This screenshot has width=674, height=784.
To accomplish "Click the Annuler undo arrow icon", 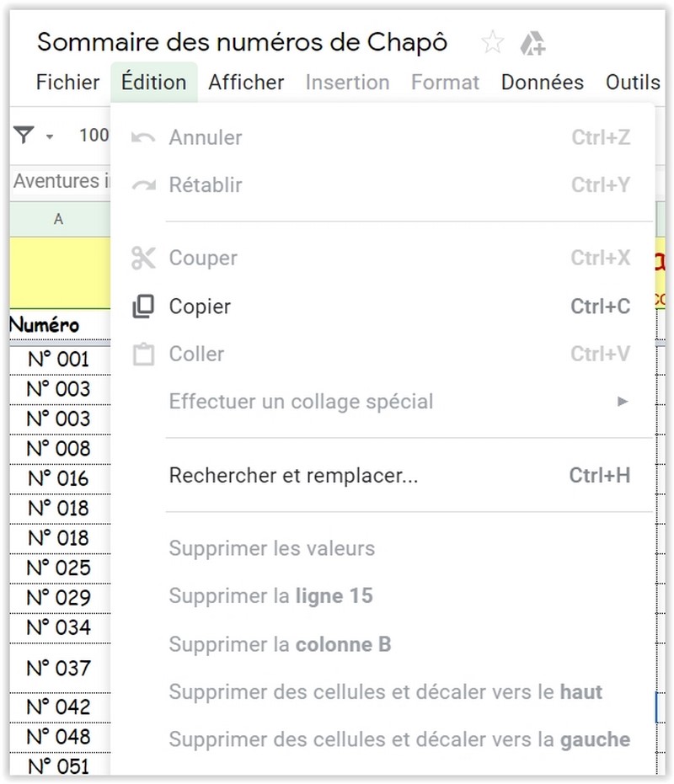I will coord(143,137).
